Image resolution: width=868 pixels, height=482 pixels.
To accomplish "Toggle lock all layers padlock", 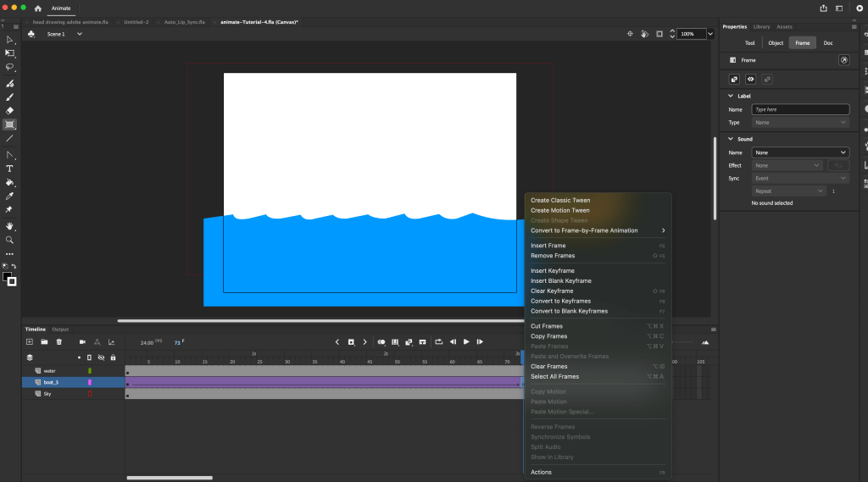I will (x=113, y=357).
